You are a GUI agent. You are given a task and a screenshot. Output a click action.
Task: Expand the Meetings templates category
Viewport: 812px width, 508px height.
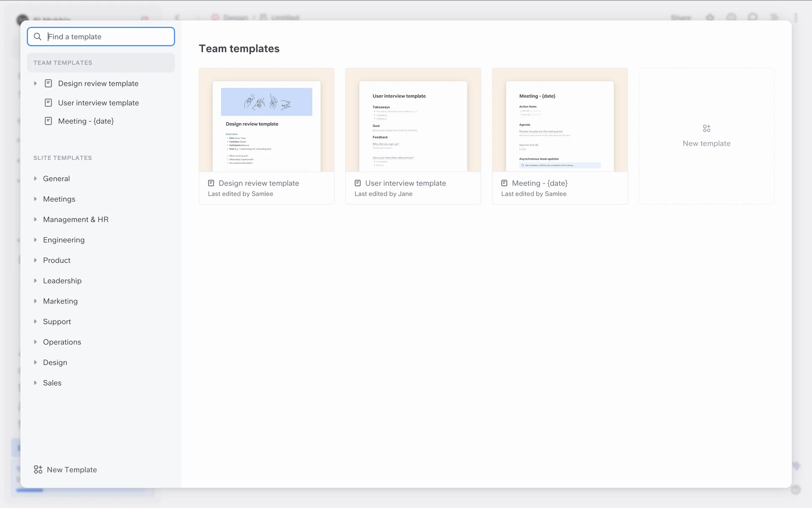[x=36, y=199]
